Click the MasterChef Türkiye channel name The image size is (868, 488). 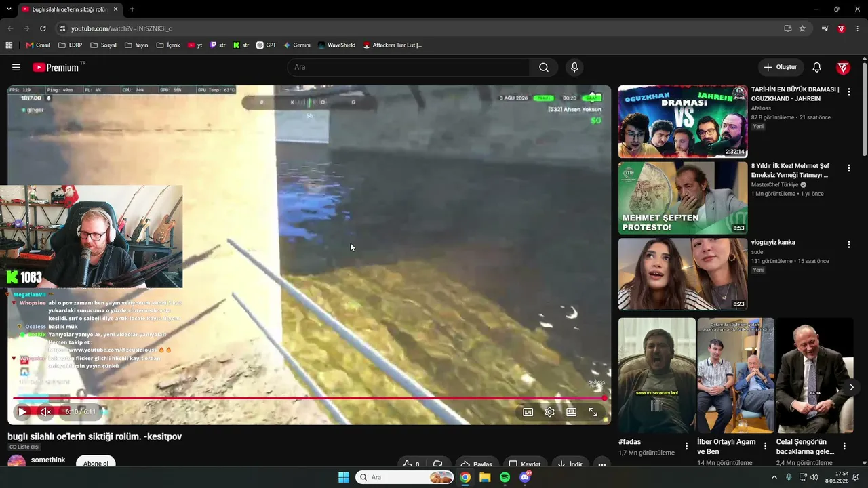coord(774,185)
